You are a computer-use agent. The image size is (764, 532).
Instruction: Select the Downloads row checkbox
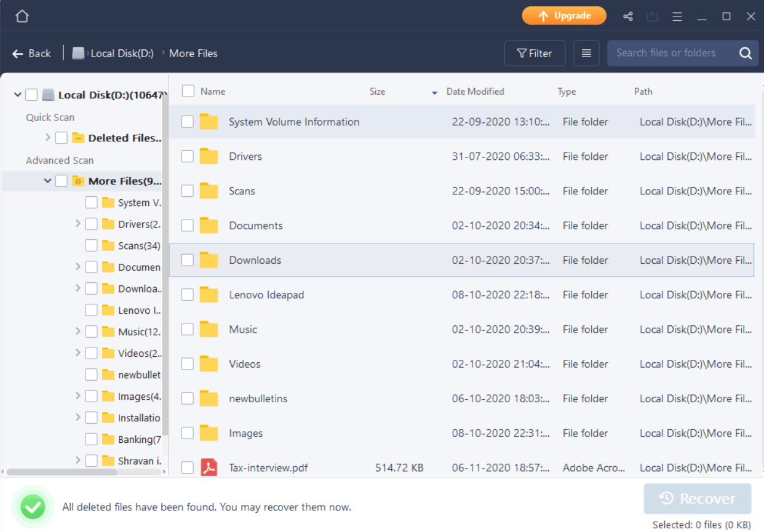click(188, 260)
